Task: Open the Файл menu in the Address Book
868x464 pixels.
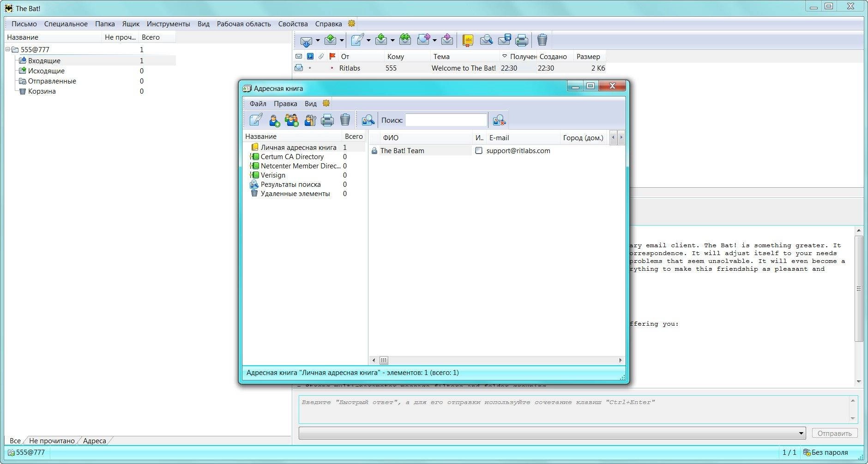Action: [258, 104]
